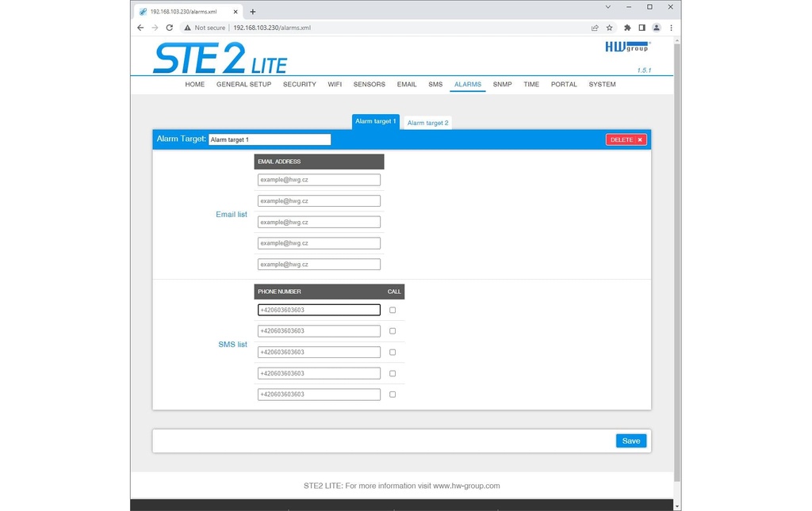812x511 pixels.
Task: Click the share page icon in address bar
Action: [x=595, y=28]
